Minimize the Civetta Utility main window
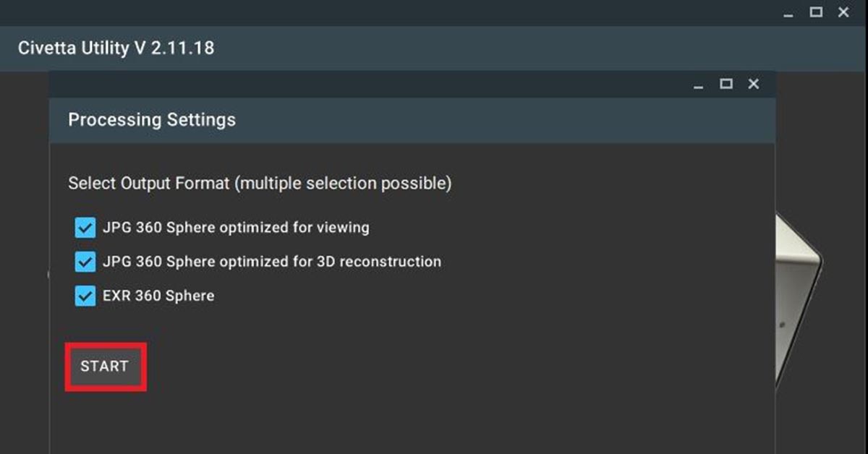Image resolution: width=868 pixels, height=454 pixels. [788, 13]
